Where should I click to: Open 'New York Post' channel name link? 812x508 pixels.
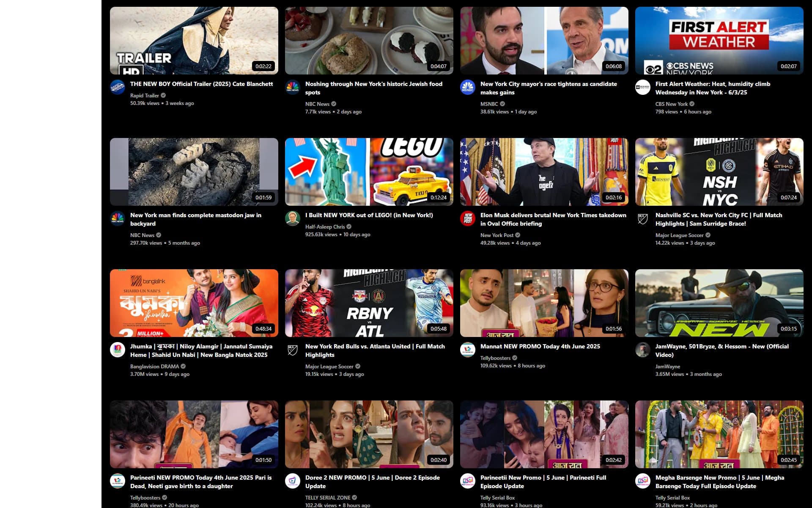[x=497, y=235]
